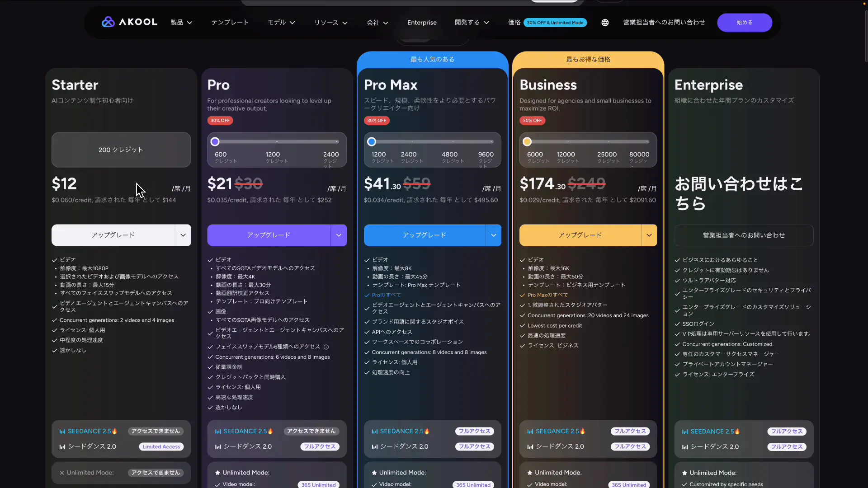
Task: Click SEEDANCE 2.5 icon in Starter card
Action: [x=62, y=432]
